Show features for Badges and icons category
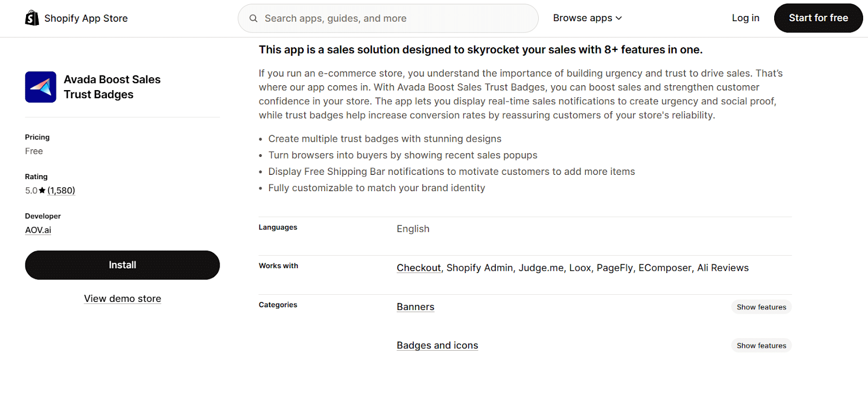 click(761, 345)
